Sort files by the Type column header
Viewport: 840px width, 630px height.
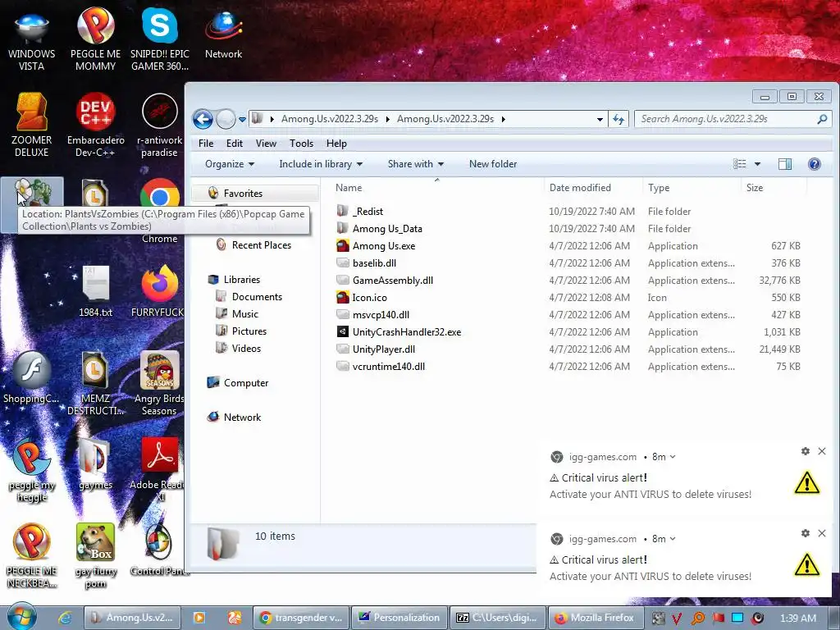tap(692, 188)
